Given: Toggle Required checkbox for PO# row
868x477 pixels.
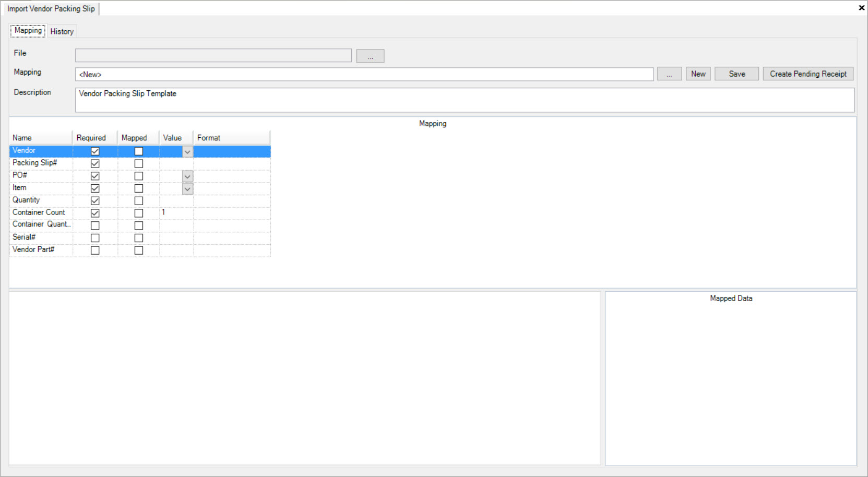Looking at the screenshot, I should (x=95, y=176).
